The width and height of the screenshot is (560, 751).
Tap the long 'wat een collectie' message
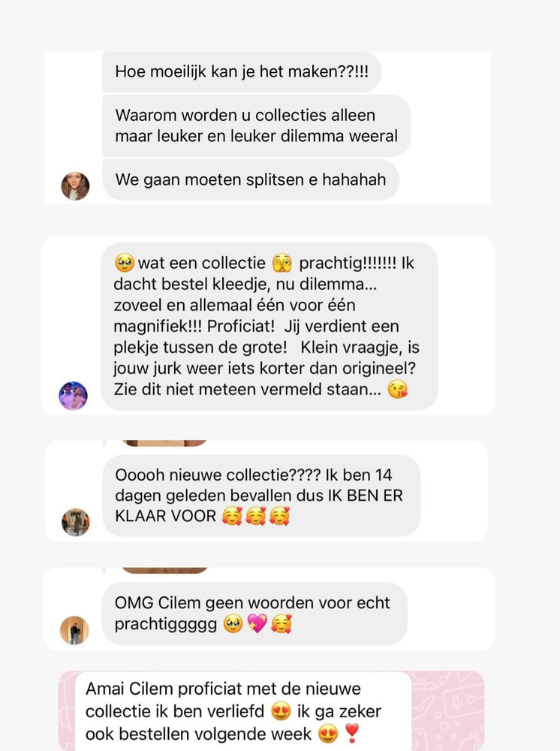(x=269, y=326)
